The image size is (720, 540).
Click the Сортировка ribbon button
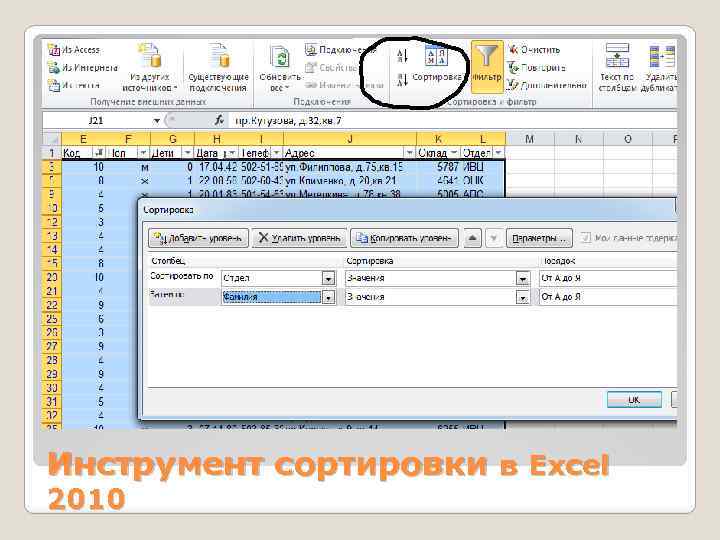click(436, 64)
